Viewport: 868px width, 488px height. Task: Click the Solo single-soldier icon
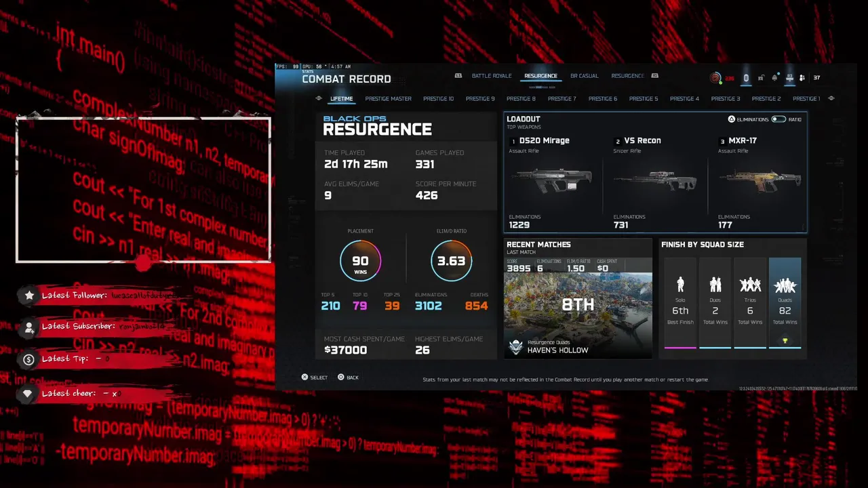pos(680,285)
